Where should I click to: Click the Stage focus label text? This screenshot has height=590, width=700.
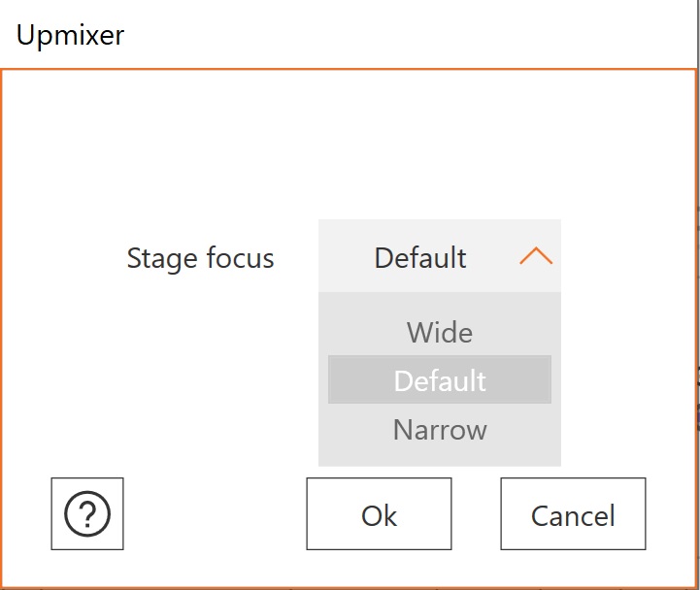click(200, 258)
